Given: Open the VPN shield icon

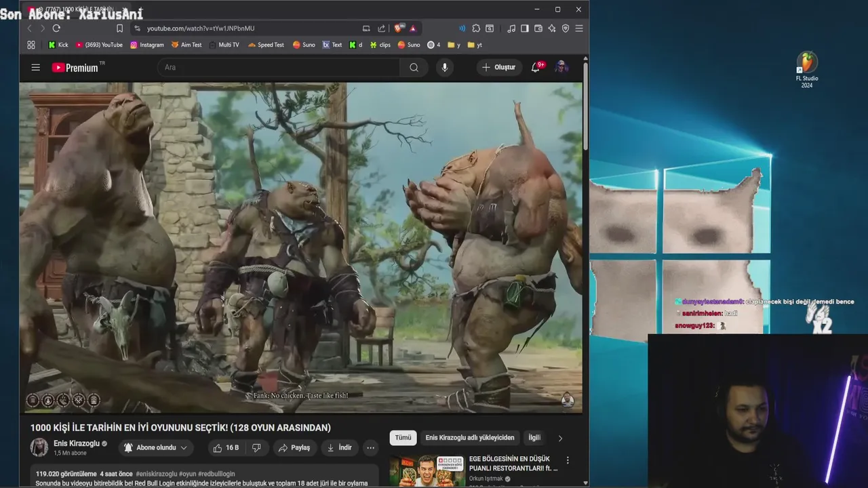Looking at the screenshot, I should click(566, 28).
